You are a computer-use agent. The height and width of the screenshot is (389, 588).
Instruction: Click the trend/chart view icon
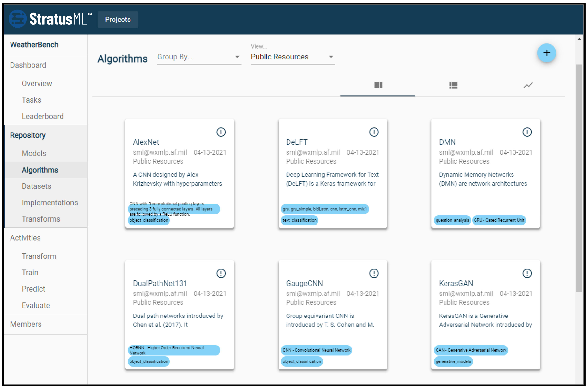(x=528, y=85)
